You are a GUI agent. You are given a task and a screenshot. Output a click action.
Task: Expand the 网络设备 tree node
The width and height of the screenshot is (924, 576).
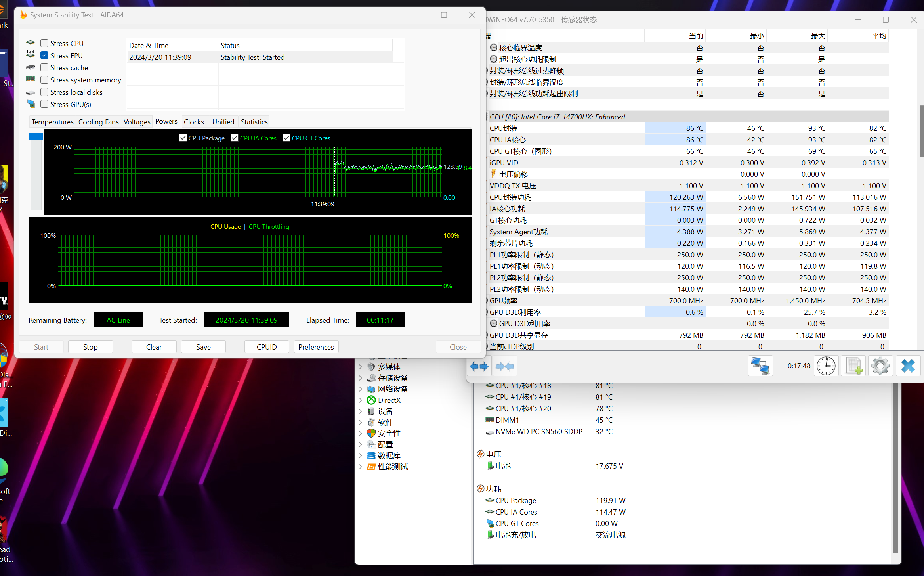point(361,389)
